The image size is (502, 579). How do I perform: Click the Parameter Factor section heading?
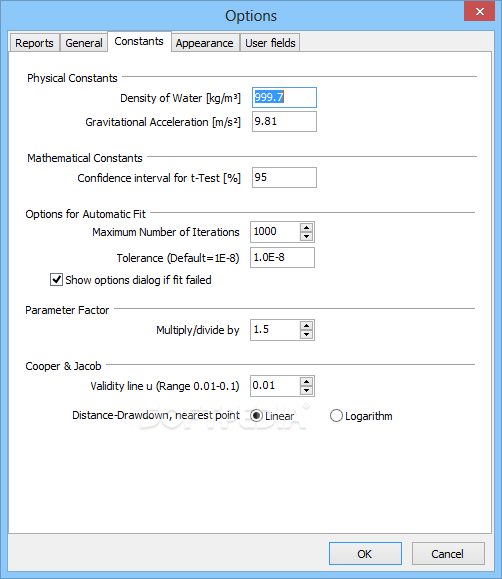[x=67, y=310]
